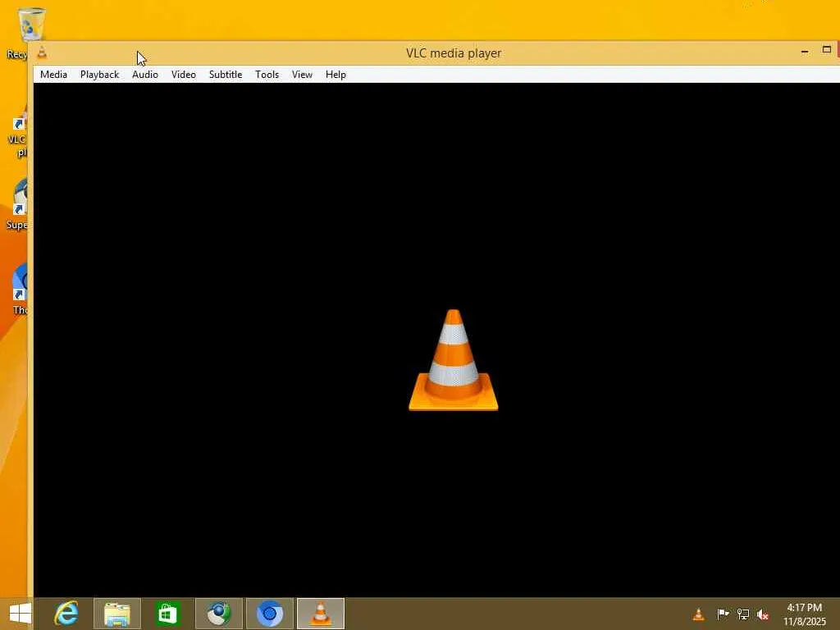The image size is (840, 630).
Task: Click the network icon in system tray
Action: coord(743,614)
